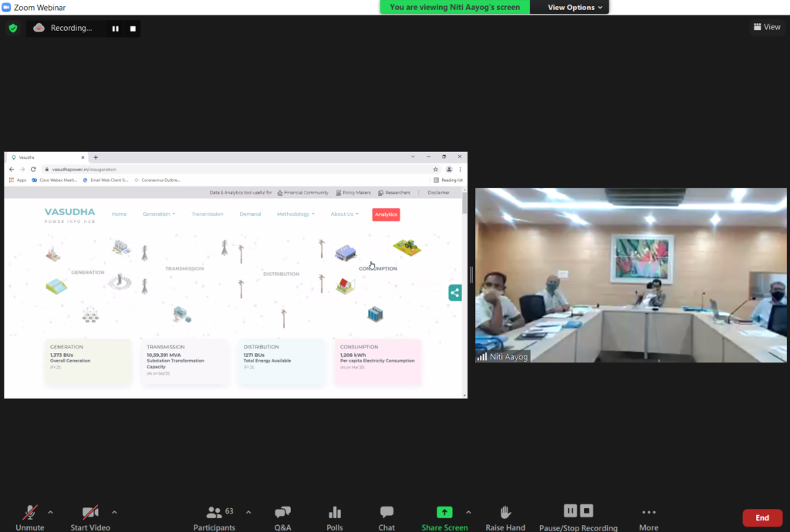The image size is (790, 532).
Task: Click the red Analytics button
Action: 386,214
